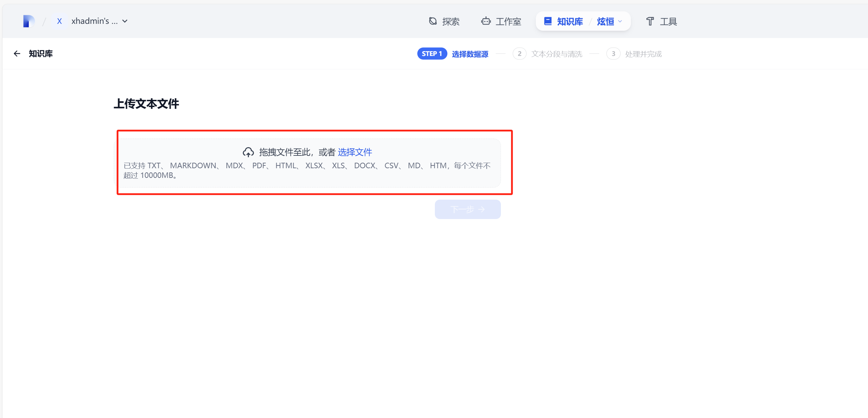The height and width of the screenshot is (418, 868).
Task: Expand the xhadmin's workspace dropdown
Action: [125, 21]
